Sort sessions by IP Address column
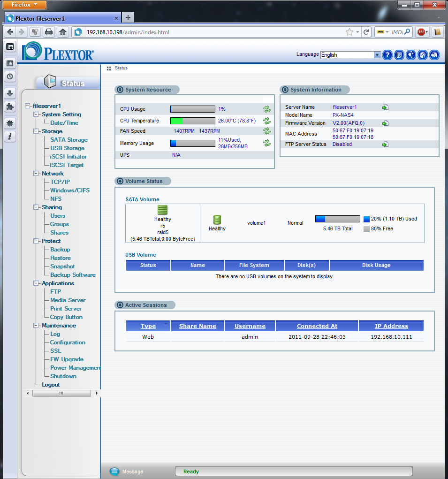Viewport: 448px width, 479px height. 391,326
